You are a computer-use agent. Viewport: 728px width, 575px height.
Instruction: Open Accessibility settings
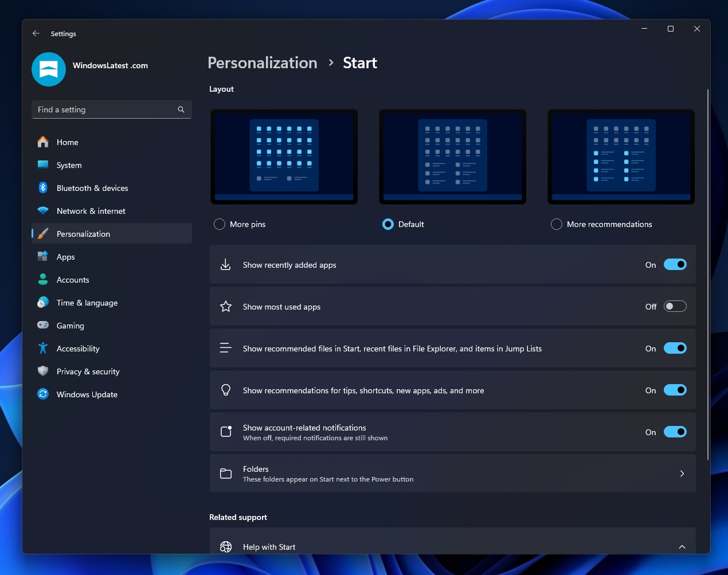112,349
